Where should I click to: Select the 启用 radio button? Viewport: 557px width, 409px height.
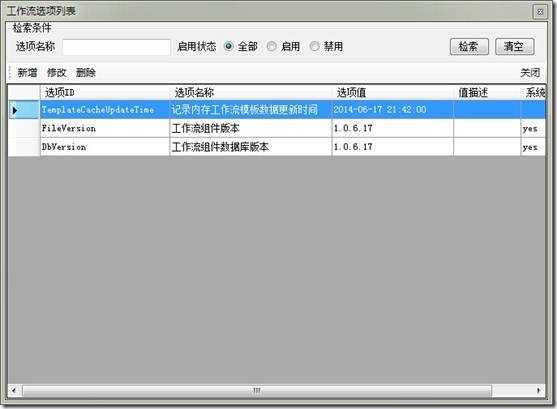272,46
